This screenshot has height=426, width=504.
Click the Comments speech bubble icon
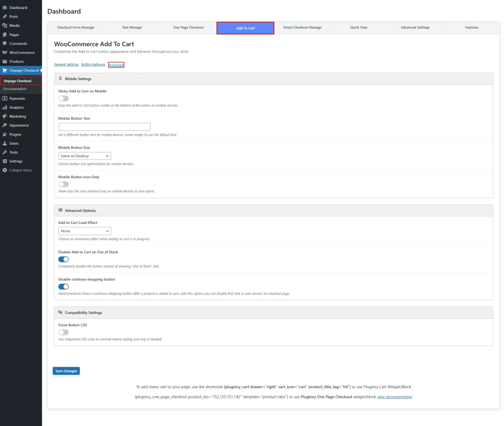(4, 43)
